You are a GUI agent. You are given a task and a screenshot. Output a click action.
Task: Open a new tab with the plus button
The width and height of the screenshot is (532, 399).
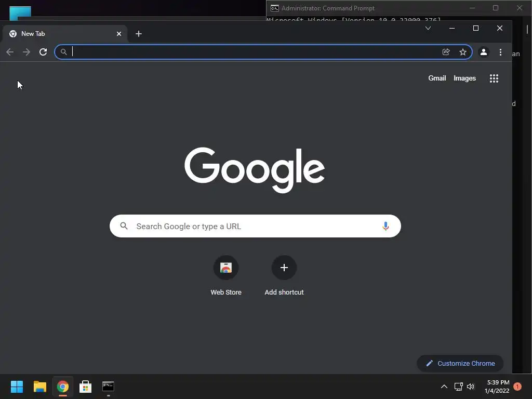tap(138, 34)
